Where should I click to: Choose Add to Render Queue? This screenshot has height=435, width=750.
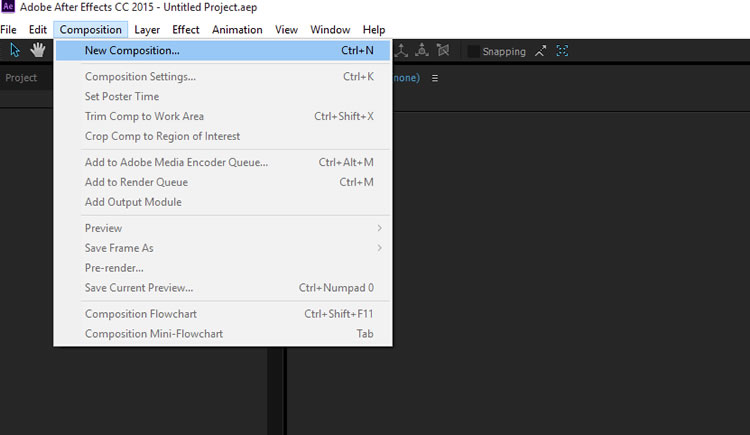pyautogui.click(x=223, y=182)
